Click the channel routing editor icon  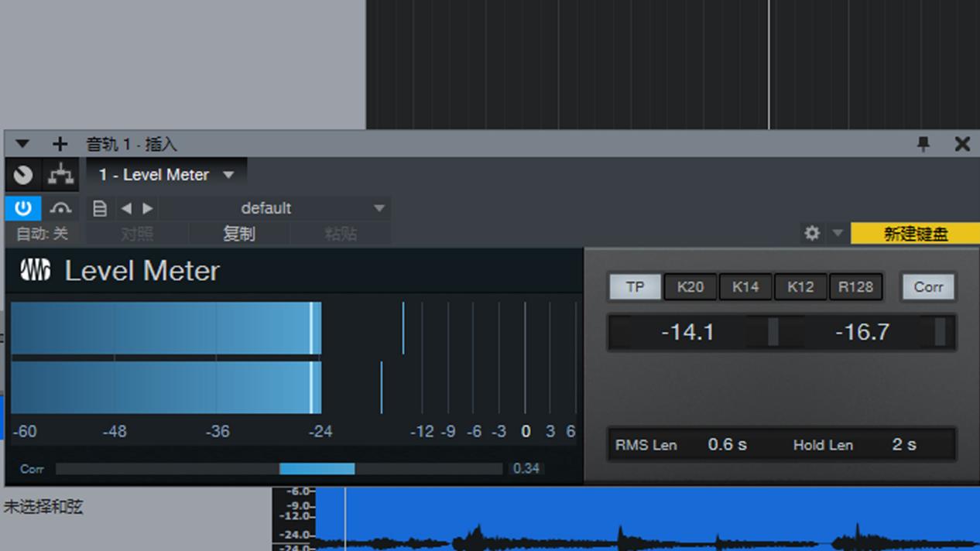point(60,175)
